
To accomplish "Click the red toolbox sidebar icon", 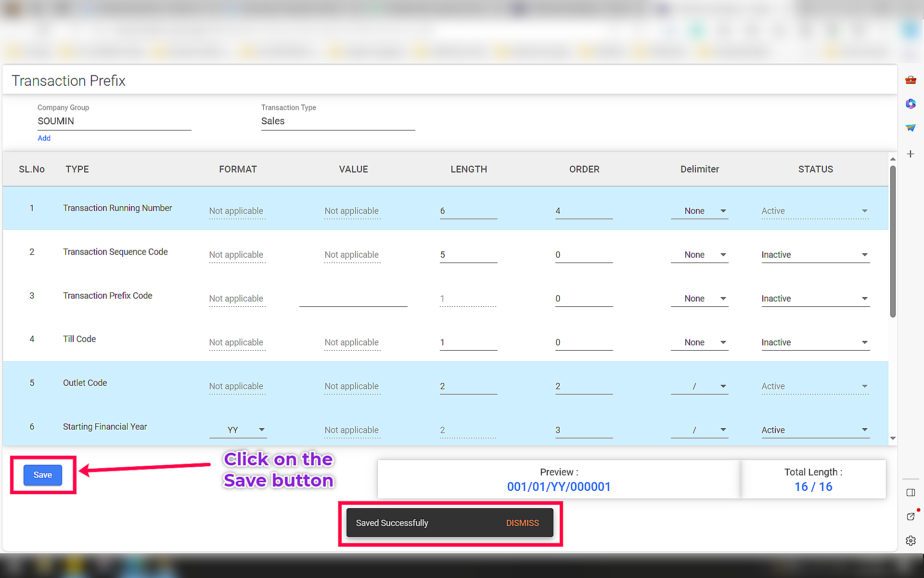I will tap(911, 80).
